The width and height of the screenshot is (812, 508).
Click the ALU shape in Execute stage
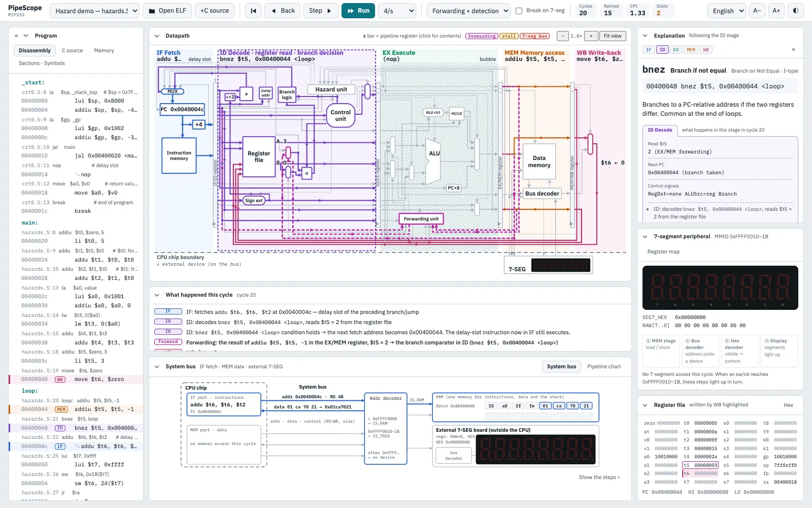coord(433,161)
